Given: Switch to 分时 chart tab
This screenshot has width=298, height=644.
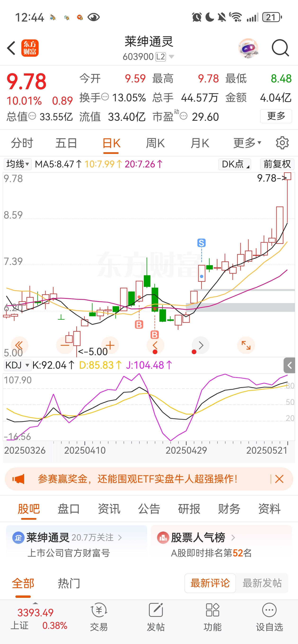Looking at the screenshot, I should pyautogui.click(x=22, y=143).
